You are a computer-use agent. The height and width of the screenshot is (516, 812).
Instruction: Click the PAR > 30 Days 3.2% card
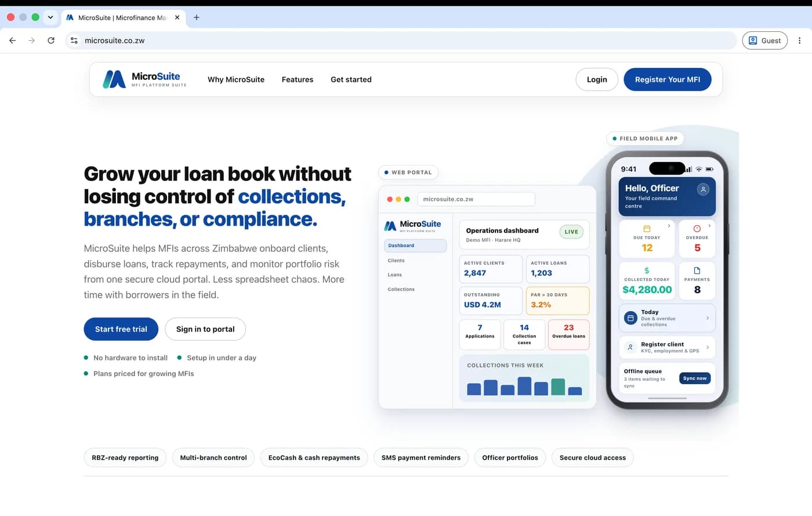(x=557, y=301)
